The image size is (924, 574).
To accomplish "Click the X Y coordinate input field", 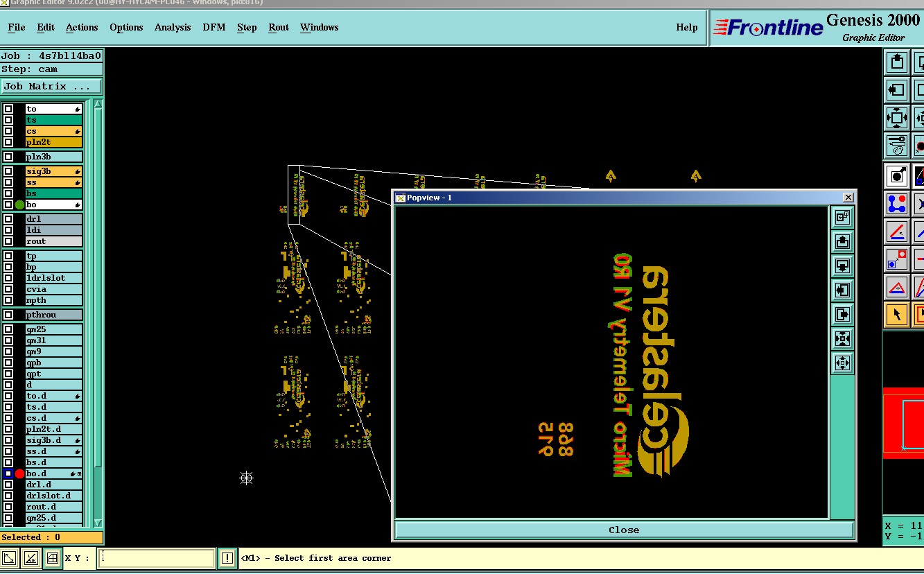I will [156, 557].
